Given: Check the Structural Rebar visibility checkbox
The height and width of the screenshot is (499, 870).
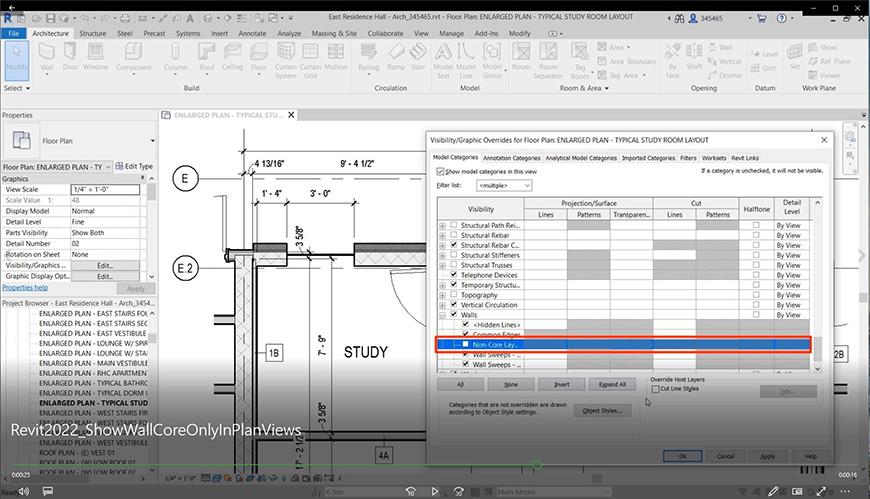Looking at the screenshot, I should [x=454, y=235].
